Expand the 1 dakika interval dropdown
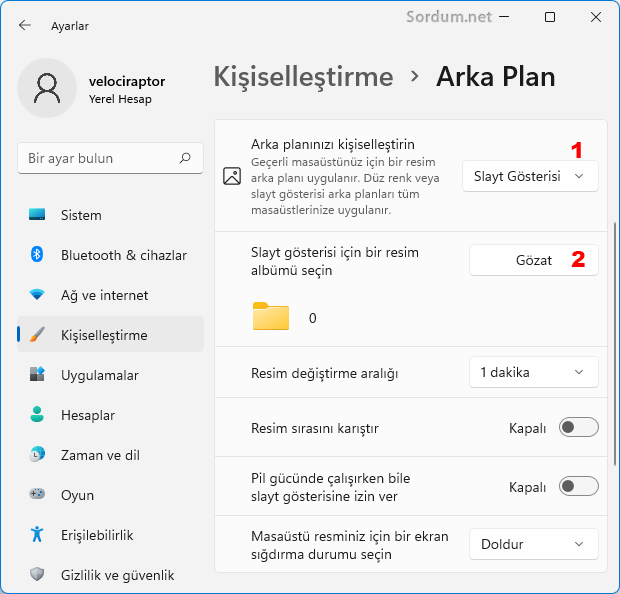Image resolution: width=620 pixels, height=594 pixels. click(533, 372)
